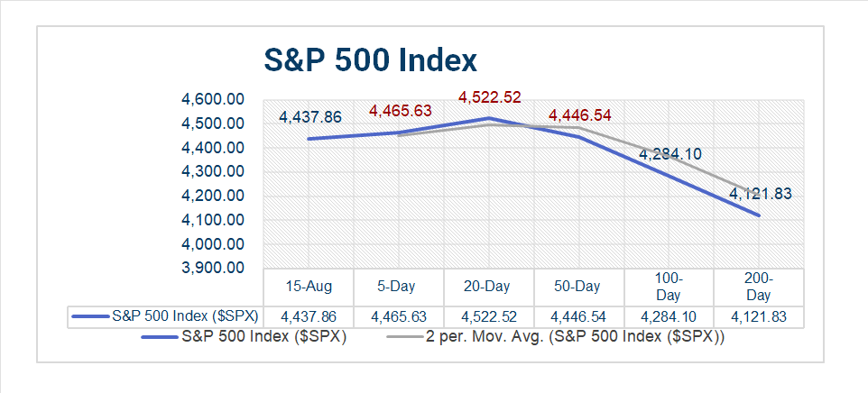Select the 4,200.00 vertical axis label
This screenshot has height=393, width=868.
[213, 196]
